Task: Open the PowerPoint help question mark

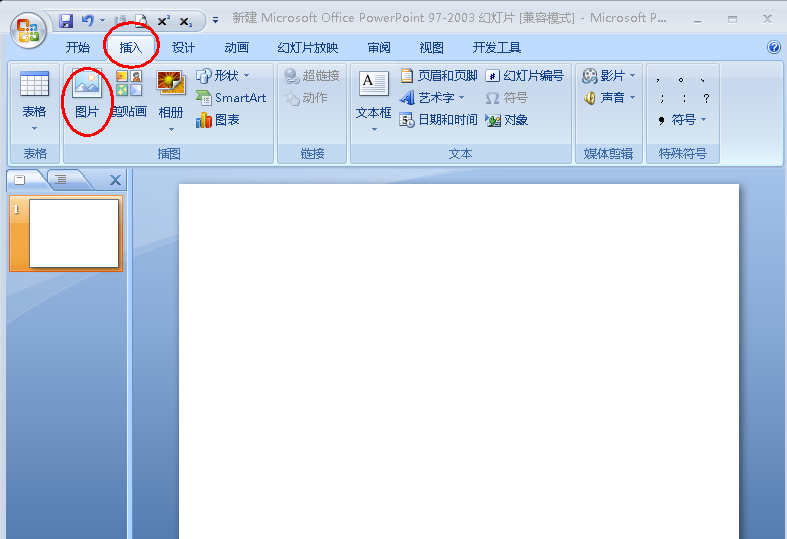Action: pos(774,48)
